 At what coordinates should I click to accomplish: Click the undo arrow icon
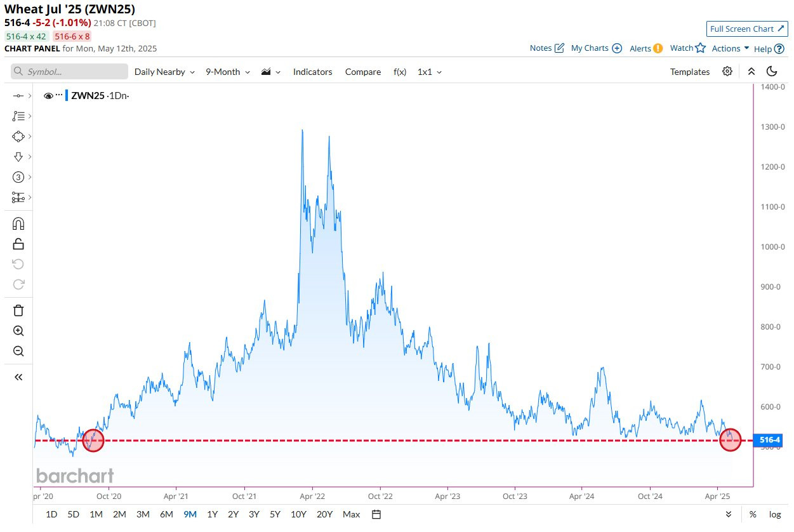[x=18, y=264]
